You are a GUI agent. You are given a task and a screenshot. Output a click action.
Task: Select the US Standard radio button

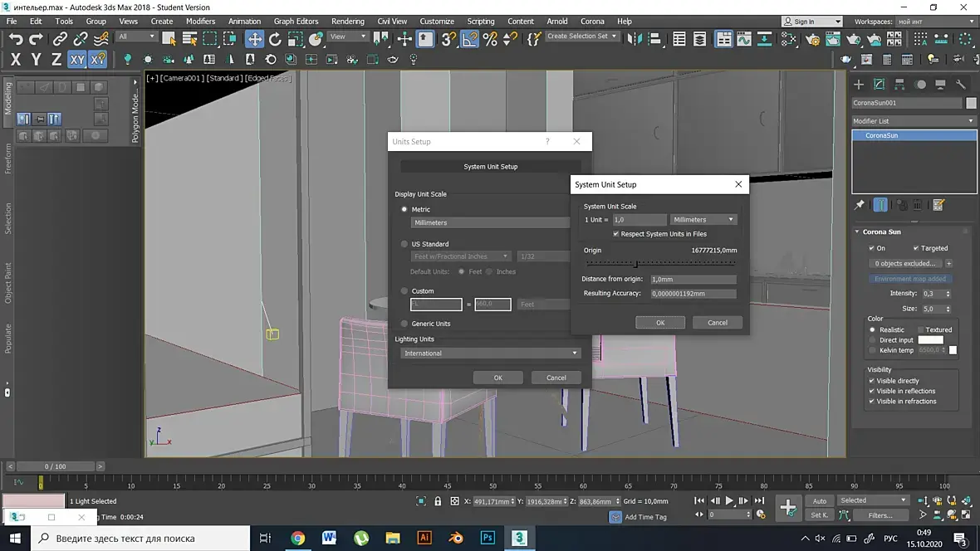tap(404, 244)
